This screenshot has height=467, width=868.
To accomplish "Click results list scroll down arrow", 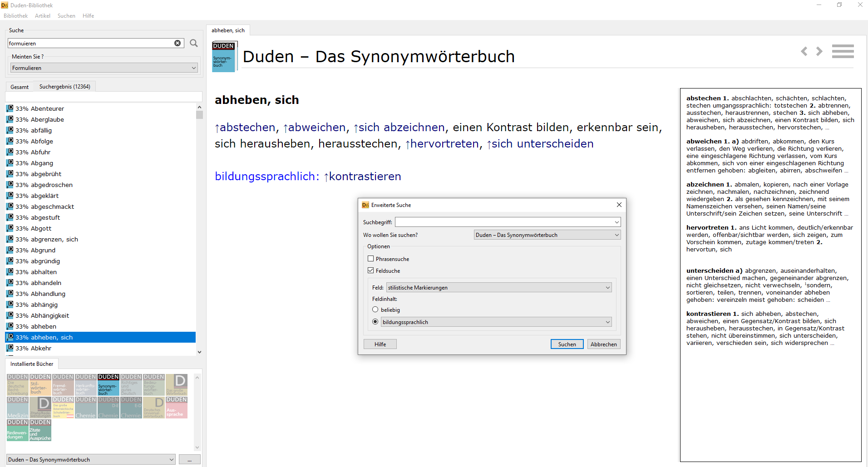I will (x=199, y=352).
